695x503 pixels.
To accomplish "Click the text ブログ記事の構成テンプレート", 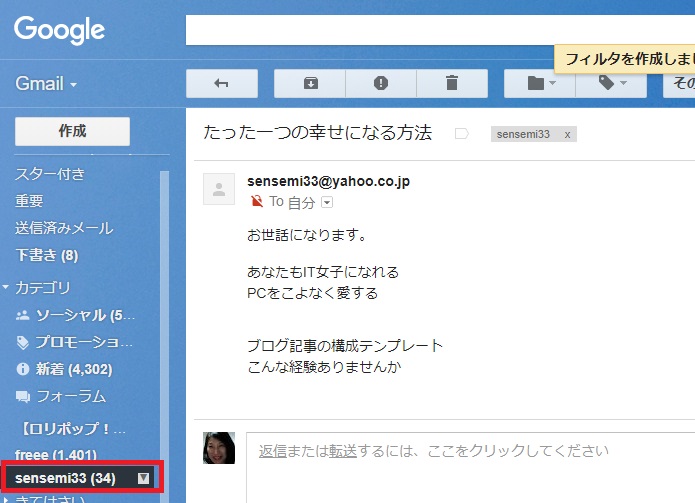I will [345, 346].
